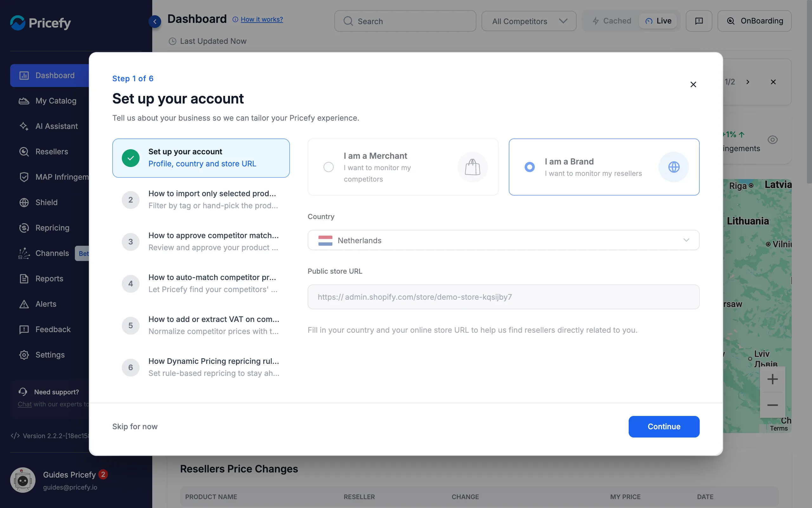The width and height of the screenshot is (812, 508).
Task: Close the setup dialog with the X
Action: coord(693,84)
